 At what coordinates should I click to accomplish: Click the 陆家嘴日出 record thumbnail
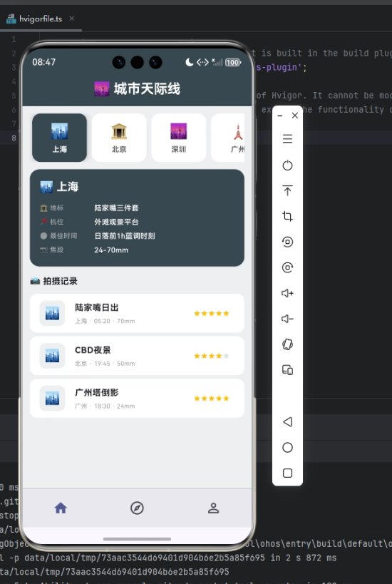pos(52,313)
